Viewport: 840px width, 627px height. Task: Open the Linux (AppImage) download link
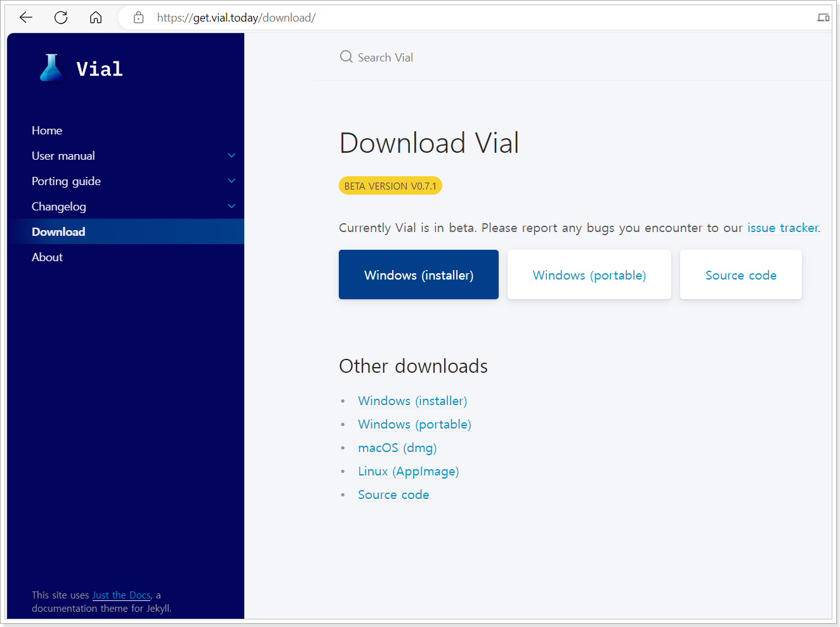click(409, 471)
